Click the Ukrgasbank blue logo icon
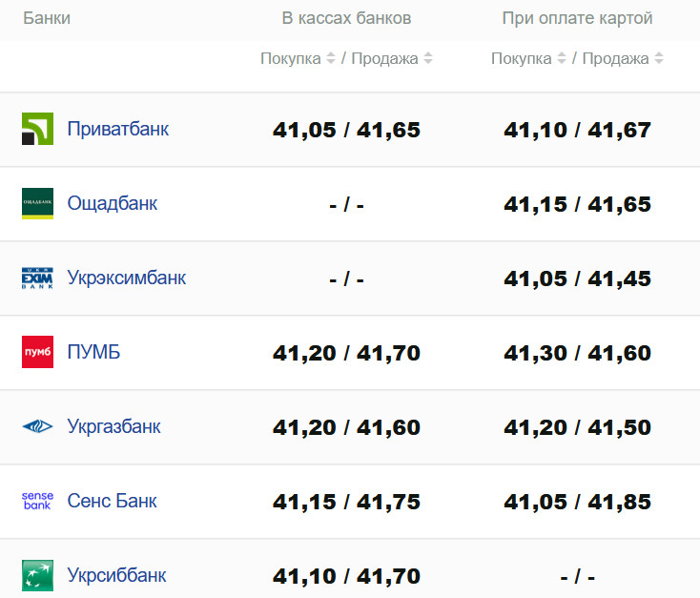Viewport: 700px width, 598px height. tap(38, 426)
